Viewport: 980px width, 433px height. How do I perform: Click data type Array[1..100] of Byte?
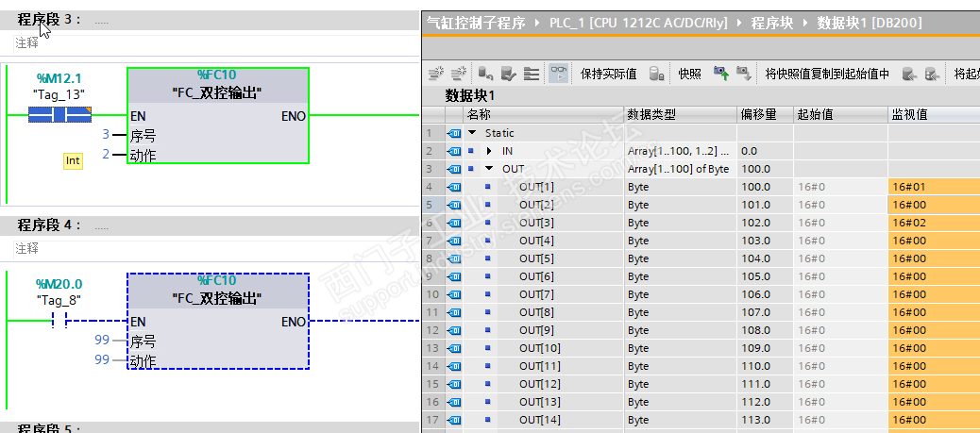[x=681, y=169]
